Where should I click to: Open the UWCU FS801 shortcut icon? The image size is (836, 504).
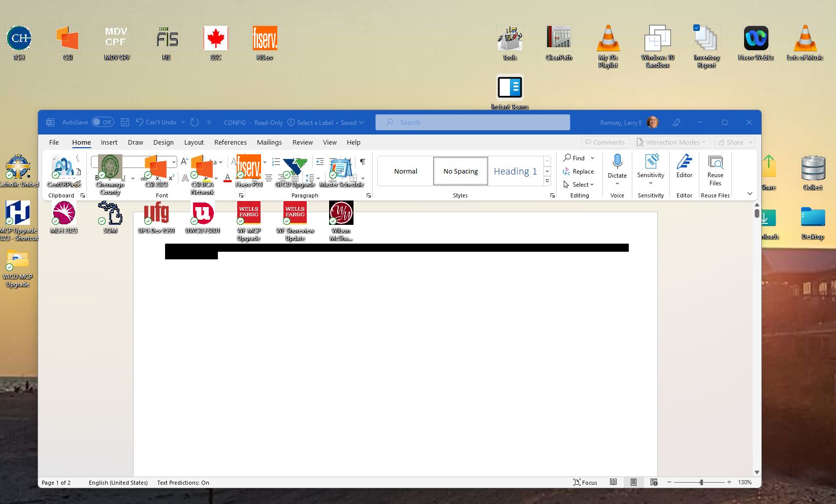[x=203, y=217]
